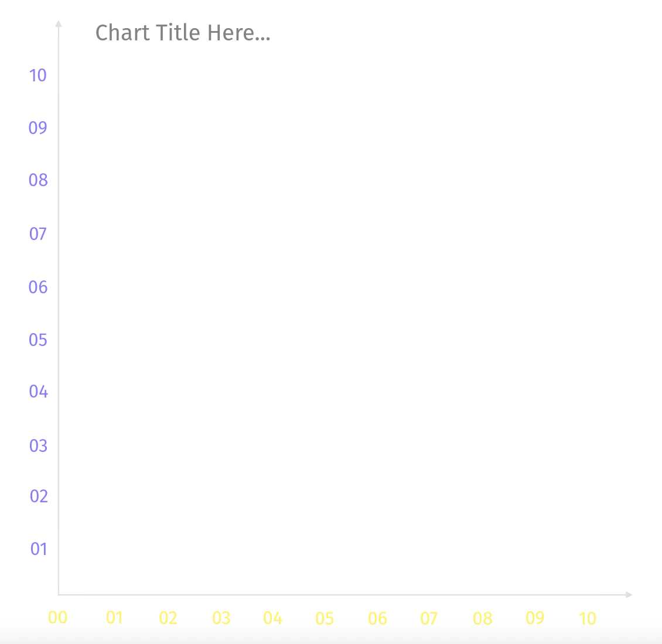Select the yellow x-axis label 10
Viewport: 662px width, 644px height.
click(587, 619)
